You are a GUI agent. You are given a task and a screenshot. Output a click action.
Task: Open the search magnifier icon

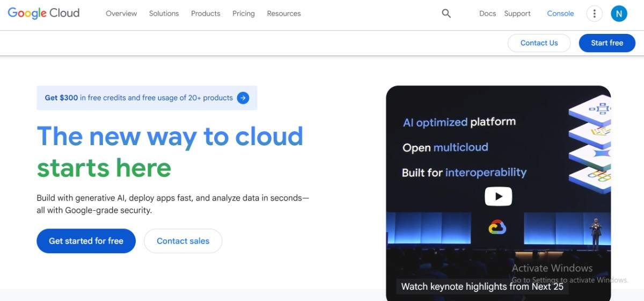446,13
